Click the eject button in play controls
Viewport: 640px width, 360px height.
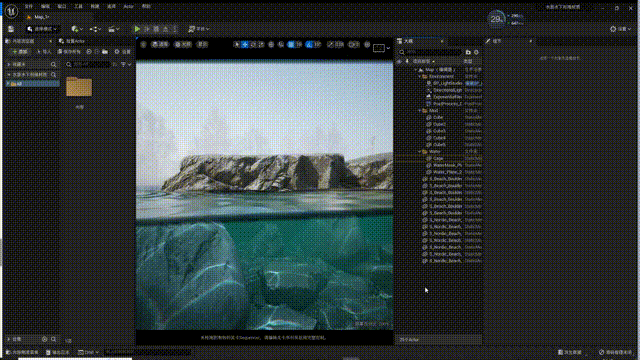click(166, 29)
